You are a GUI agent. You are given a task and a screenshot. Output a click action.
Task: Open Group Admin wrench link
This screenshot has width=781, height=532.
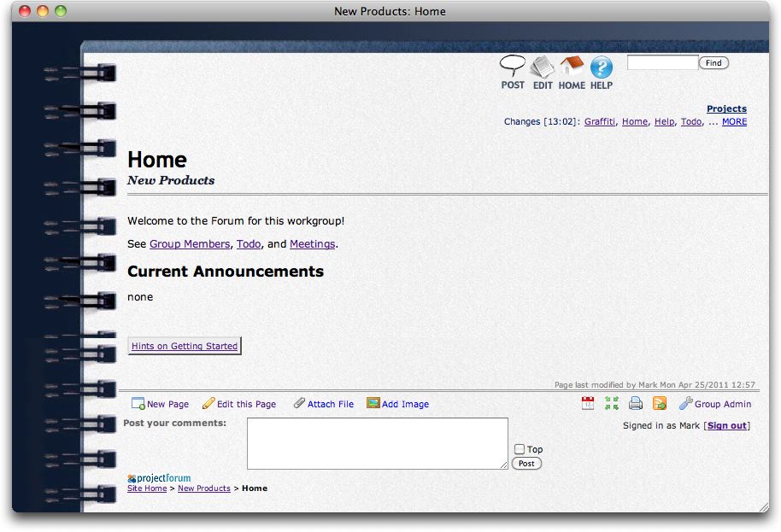pyautogui.click(x=715, y=404)
